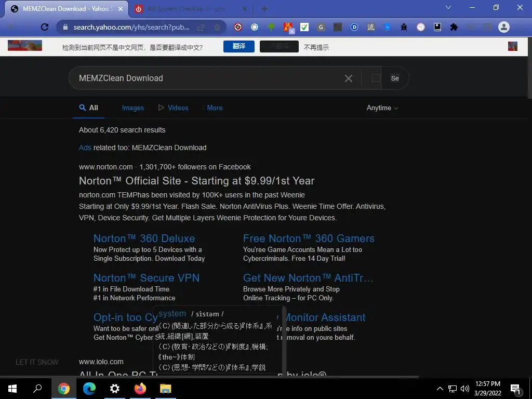532x399 pixels.
Task: Click the small image at the translate bar's right
Action: tap(512, 46)
